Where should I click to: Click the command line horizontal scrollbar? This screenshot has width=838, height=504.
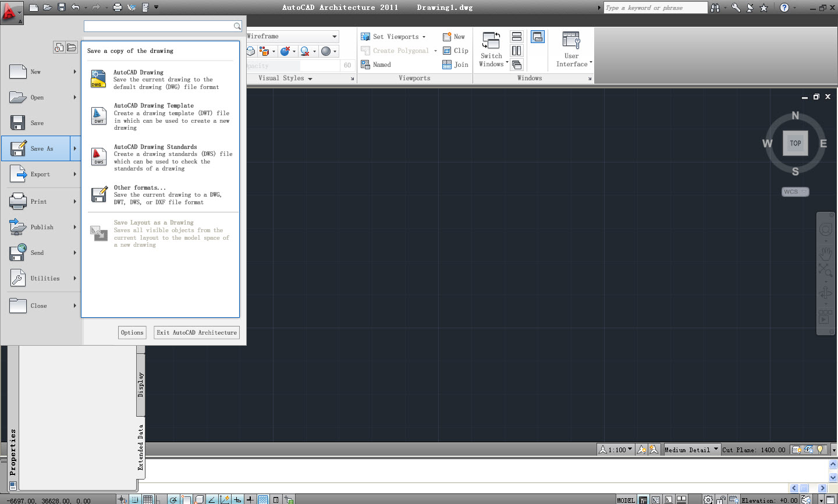pos(808,488)
